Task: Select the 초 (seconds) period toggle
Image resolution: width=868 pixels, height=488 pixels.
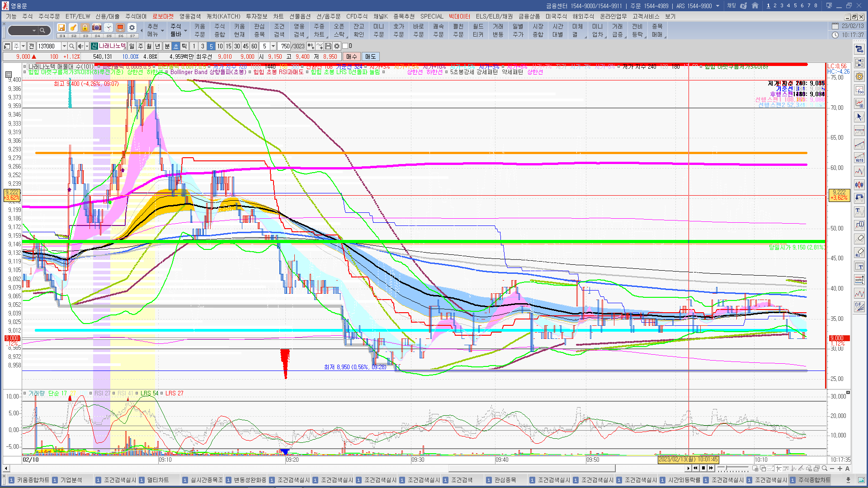Action: click(176, 46)
